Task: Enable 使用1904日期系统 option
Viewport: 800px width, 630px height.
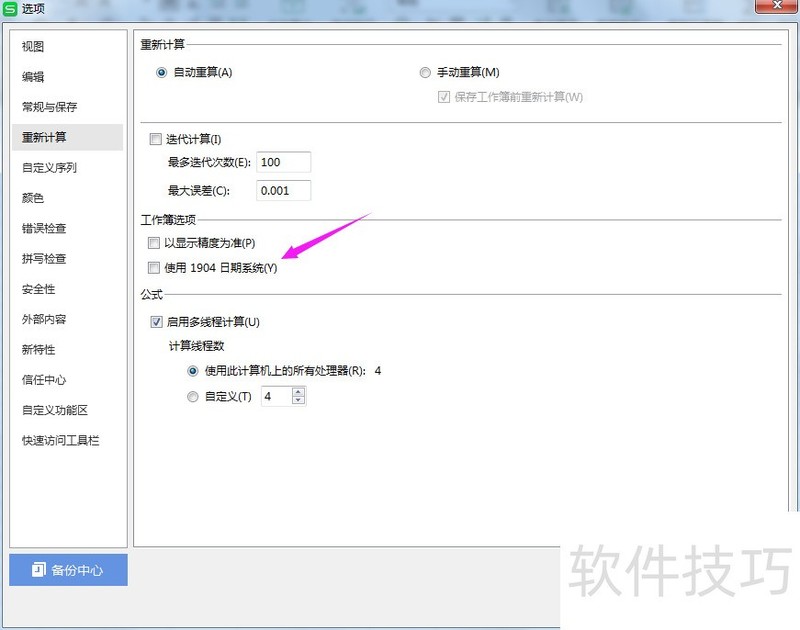Action: tap(154, 268)
